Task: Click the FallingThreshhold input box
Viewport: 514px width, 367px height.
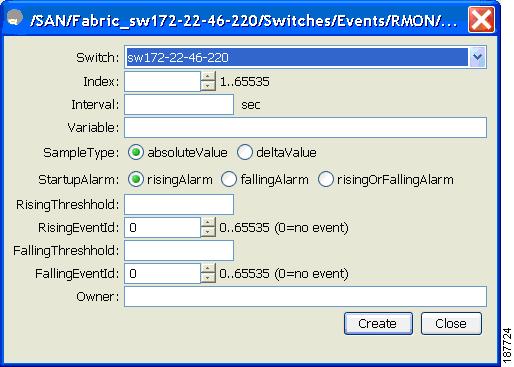Action: pos(179,250)
